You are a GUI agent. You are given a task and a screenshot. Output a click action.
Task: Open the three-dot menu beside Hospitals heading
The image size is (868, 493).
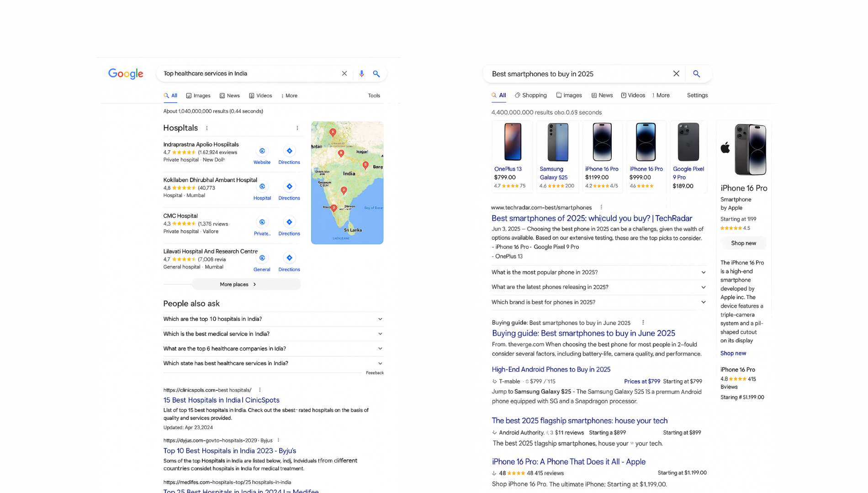click(x=206, y=128)
